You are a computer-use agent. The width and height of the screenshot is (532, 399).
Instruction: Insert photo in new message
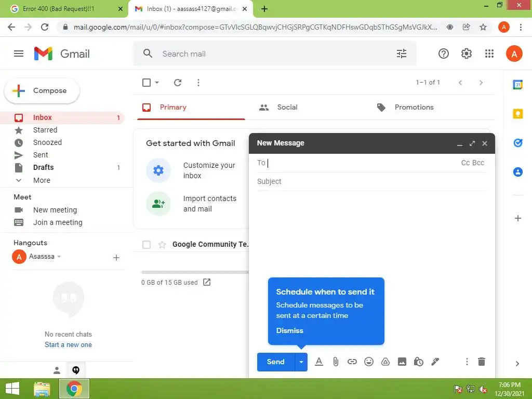click(402, 362)
